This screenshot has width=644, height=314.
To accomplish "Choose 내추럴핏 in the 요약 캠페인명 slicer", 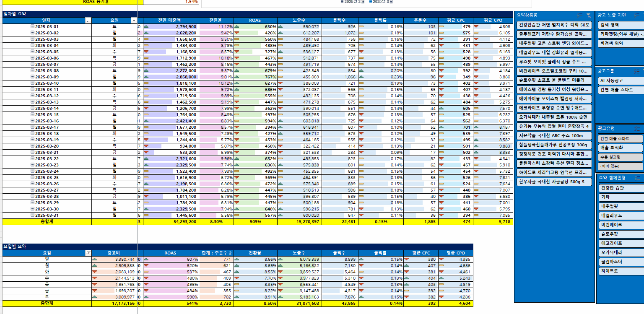I will pyautogui.click(x=621, y=206).
